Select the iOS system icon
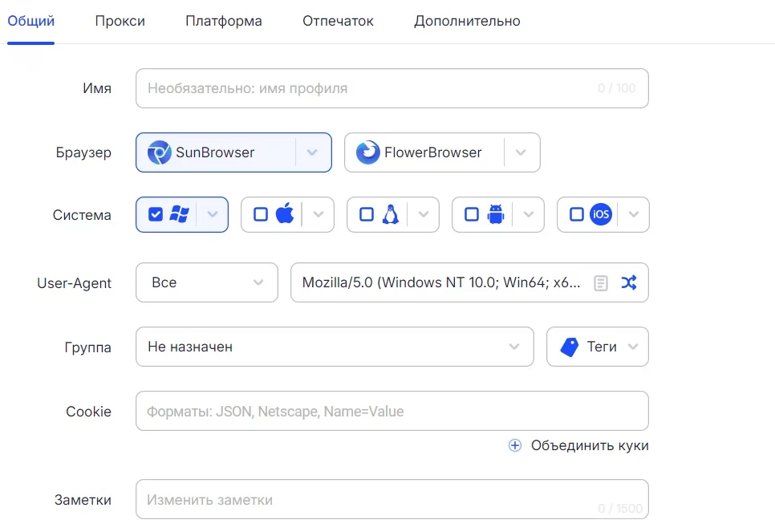Image resolution: width=775 pixels, height=532 pixels. [601, 214]
